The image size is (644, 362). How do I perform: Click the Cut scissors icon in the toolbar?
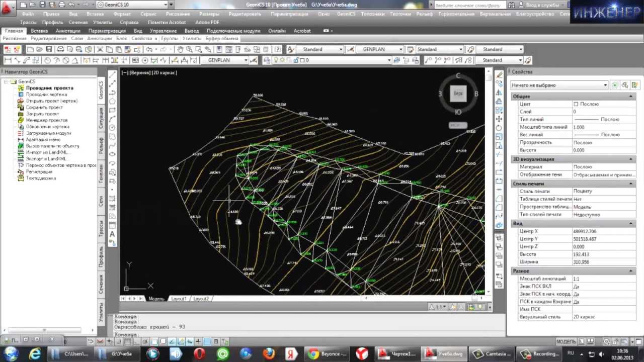click(100, 49)
